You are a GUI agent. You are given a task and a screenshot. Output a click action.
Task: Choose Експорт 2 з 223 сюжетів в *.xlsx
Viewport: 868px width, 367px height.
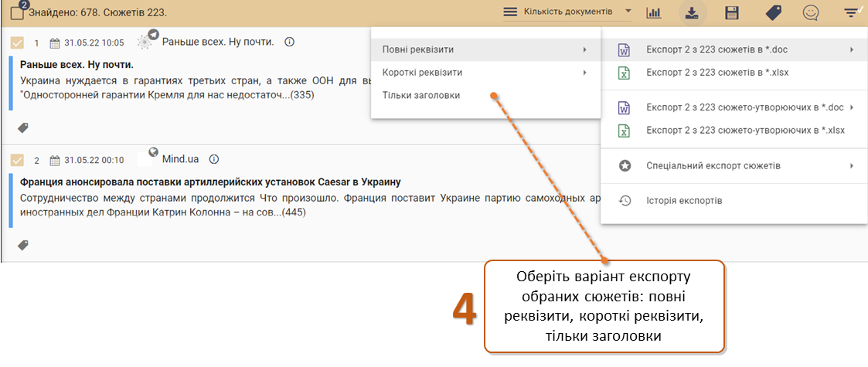click(734, 73)
